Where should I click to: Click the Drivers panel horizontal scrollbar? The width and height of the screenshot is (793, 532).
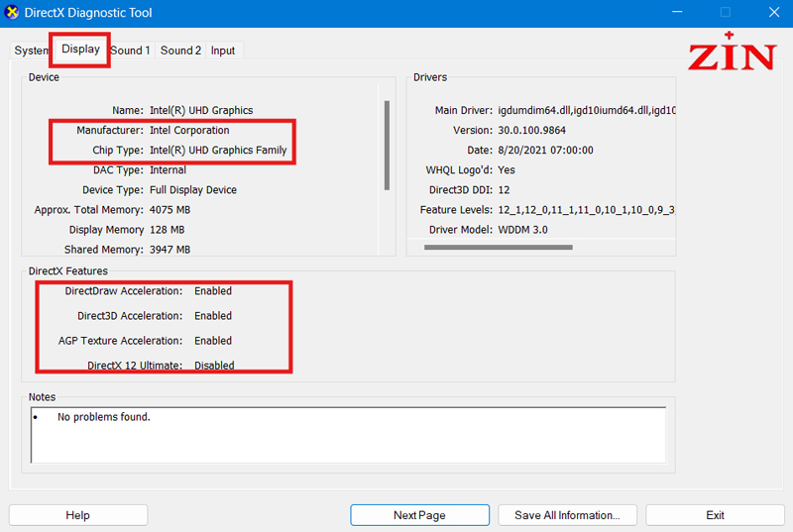pos(499,247)
